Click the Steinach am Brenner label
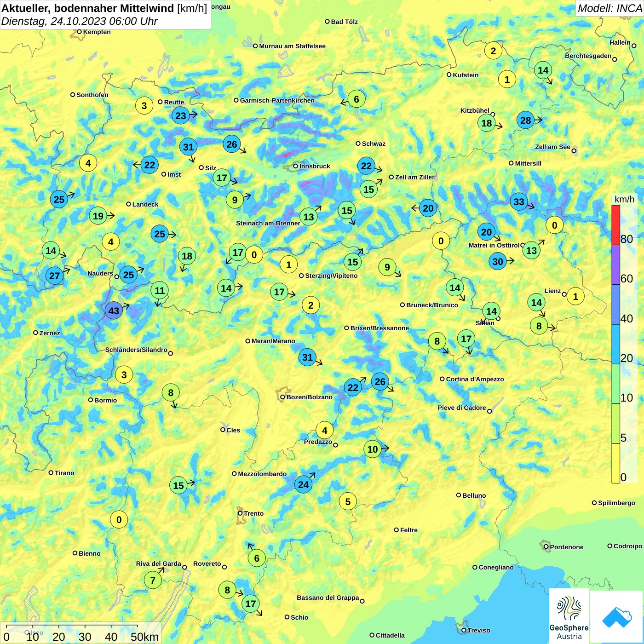644x644 pixels. [x=268, y=223]
